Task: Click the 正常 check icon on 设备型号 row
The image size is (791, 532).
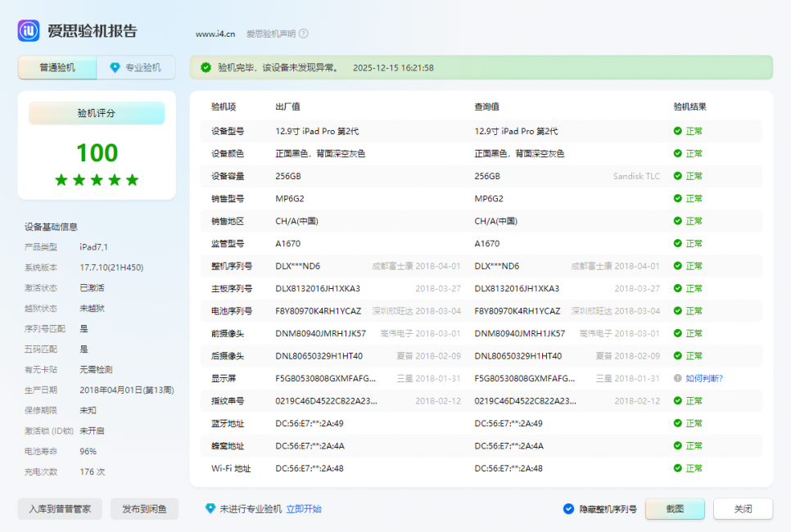Action: [677, 131]
